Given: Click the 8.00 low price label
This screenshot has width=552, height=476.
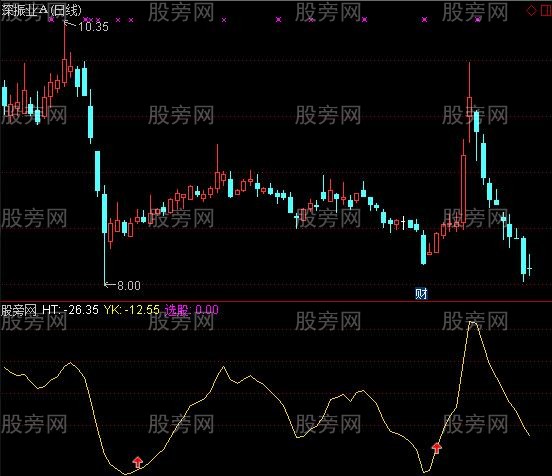Looking at the screenshot, I should click(128, 285).
